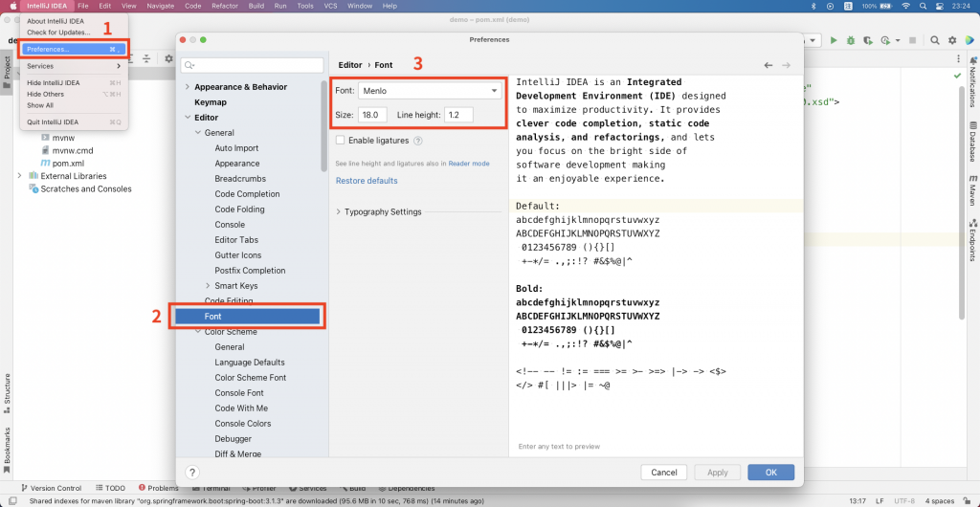Viewport: 980px width, 507px height.
Task: Toggle the Project tool window stripe button
Action: coord(7,73)
